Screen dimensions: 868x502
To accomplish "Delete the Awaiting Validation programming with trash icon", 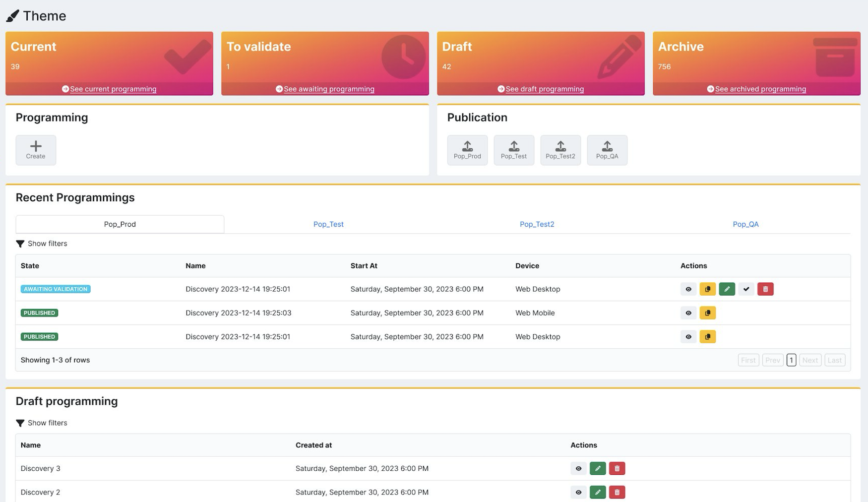I will point(766,289).
